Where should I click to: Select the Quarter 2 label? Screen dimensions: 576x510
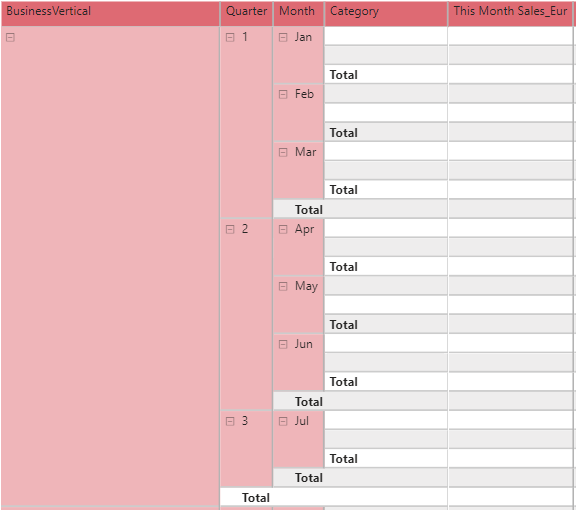[245, 229]
